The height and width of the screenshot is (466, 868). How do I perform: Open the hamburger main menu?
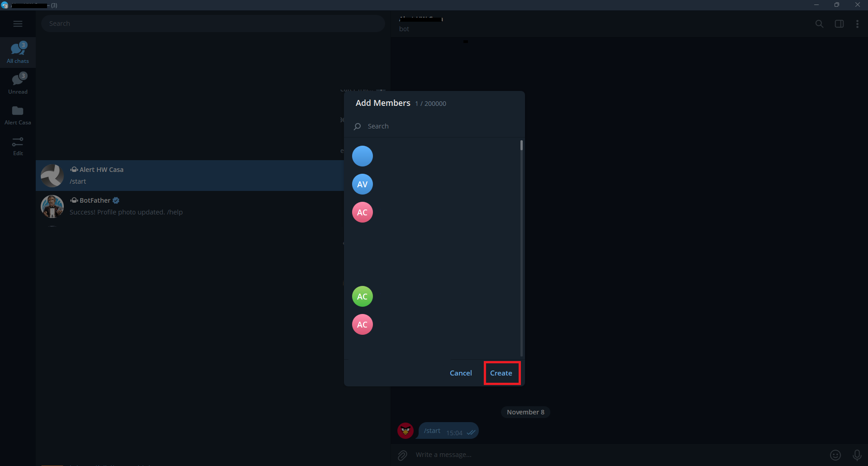[18, 24]
